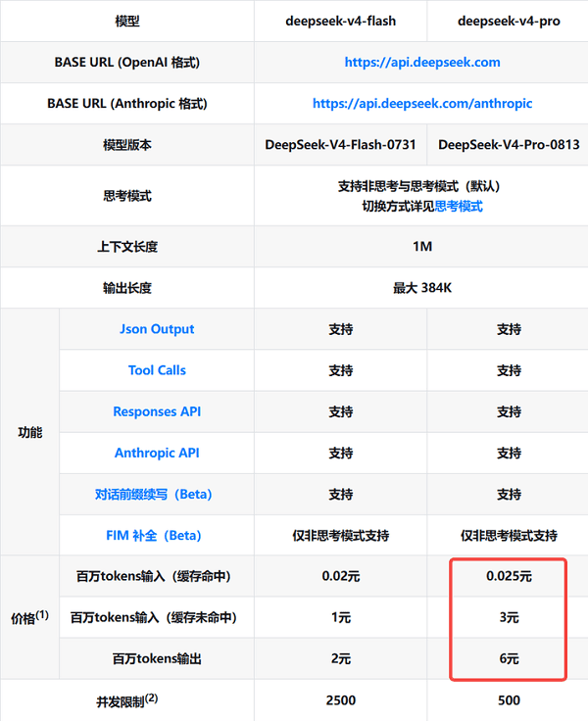Screen dimensions: 588x721
Task: Click 支持 in Tool Calls flash column
Action: pyautogui.click(x=340, y=370)
